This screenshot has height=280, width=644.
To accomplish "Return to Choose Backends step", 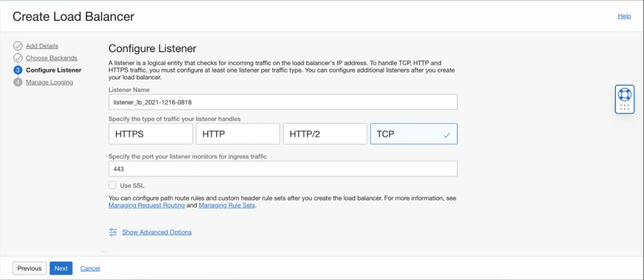I will 51,58.
